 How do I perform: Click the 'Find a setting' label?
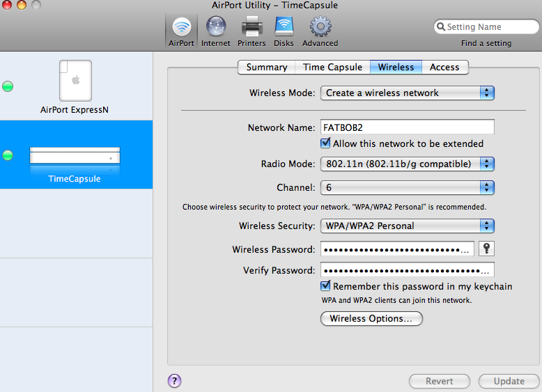486,43
